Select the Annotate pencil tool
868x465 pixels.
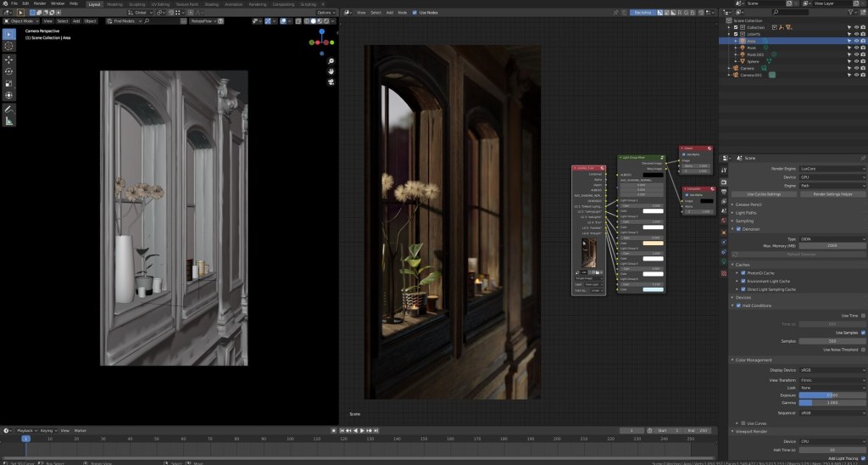9,109
